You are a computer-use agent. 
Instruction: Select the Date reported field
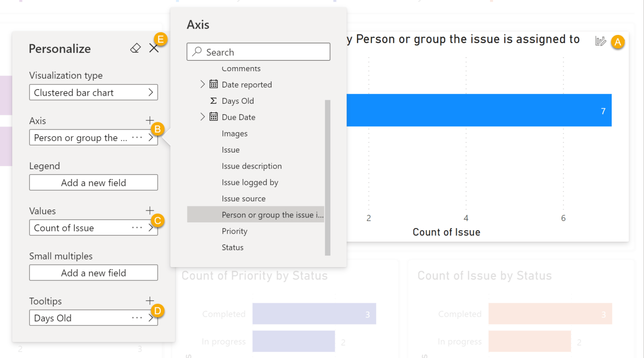(x=247, y=85)
